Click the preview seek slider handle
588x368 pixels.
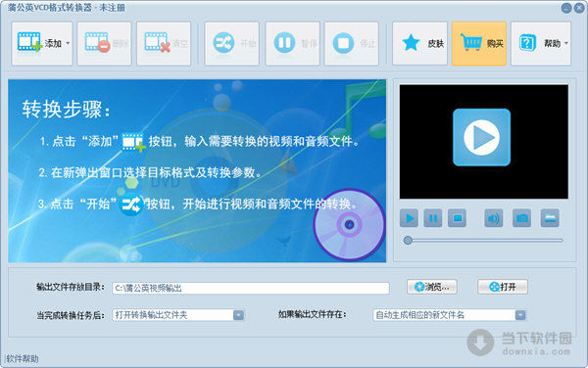point(408,241)
